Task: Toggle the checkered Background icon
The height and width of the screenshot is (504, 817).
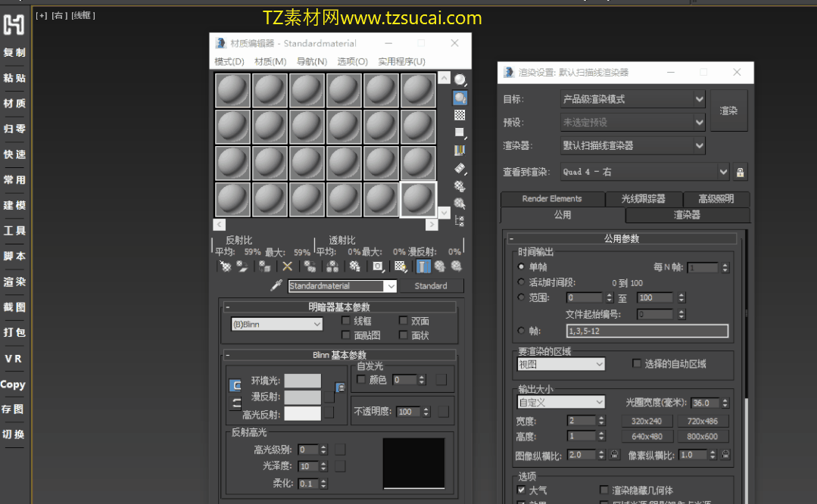Action: [x=460, y=115]
